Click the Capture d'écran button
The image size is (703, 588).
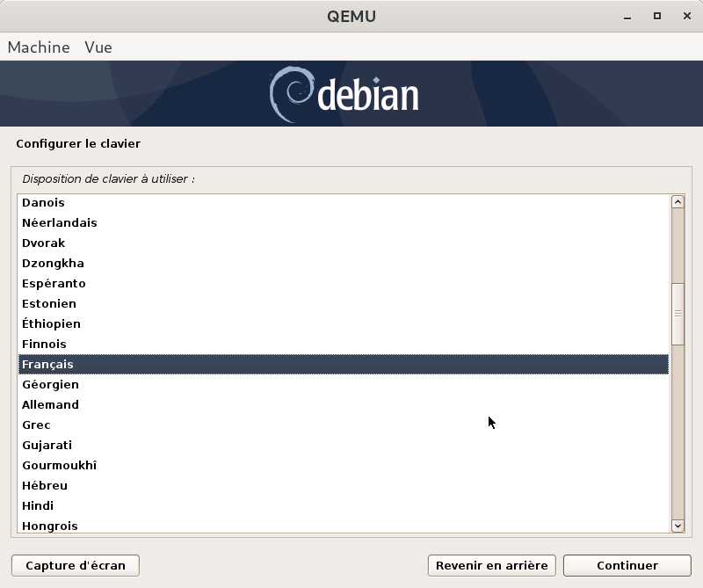(x=76, y=565)
